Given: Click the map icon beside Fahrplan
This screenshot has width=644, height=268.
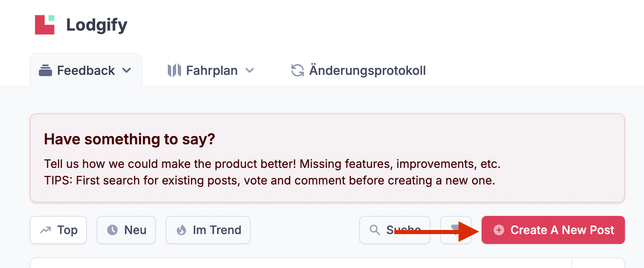Looking at the screenshot, I should 174,71.
